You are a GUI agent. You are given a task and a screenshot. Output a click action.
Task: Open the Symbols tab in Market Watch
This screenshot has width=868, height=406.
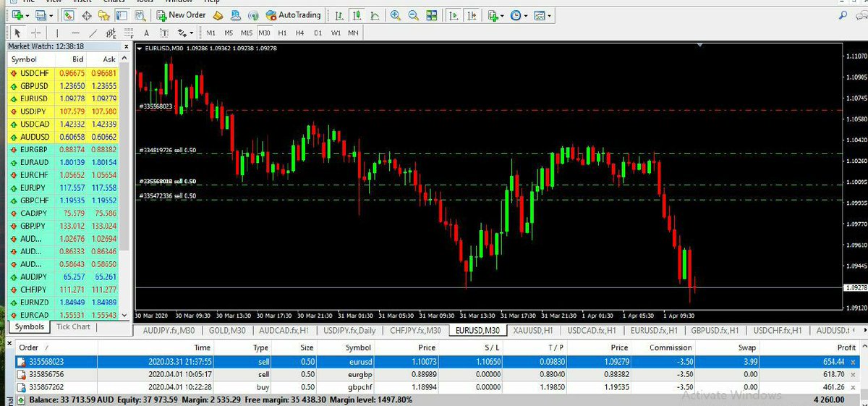click(x=29, y=327)
